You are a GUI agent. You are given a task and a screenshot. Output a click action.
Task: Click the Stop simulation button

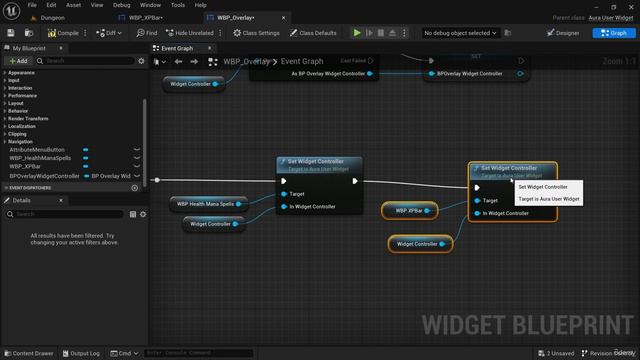tap(380, 33)
